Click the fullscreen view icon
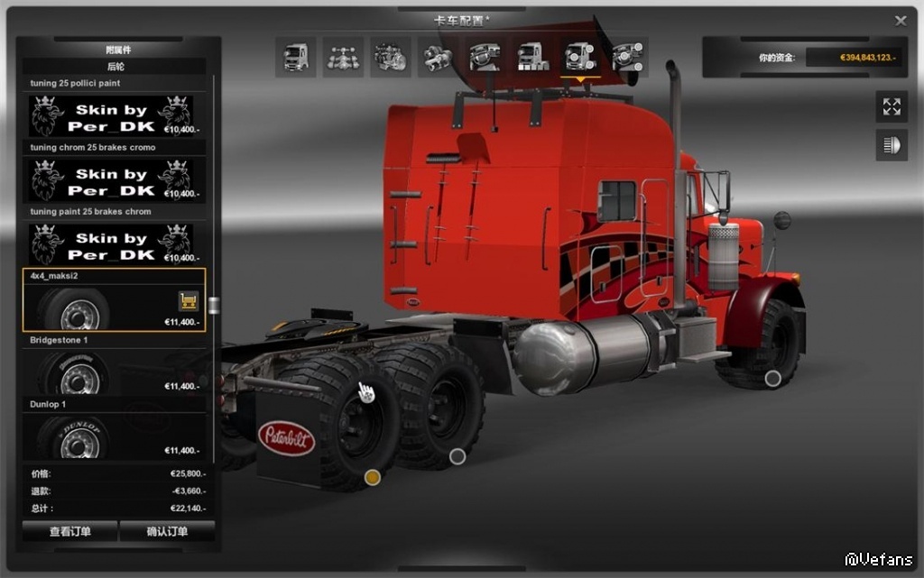 tap(892, 107)
